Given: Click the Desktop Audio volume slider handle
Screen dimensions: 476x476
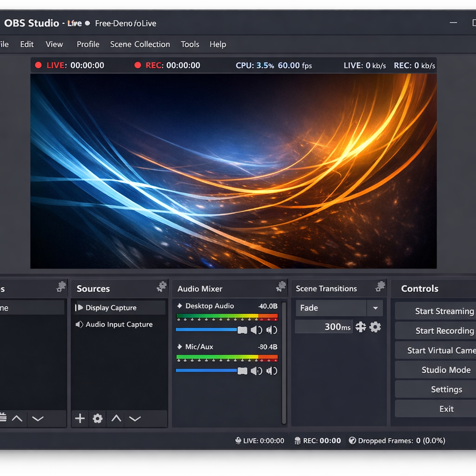Looking at the screenshot, I should (x=242, y=330).
